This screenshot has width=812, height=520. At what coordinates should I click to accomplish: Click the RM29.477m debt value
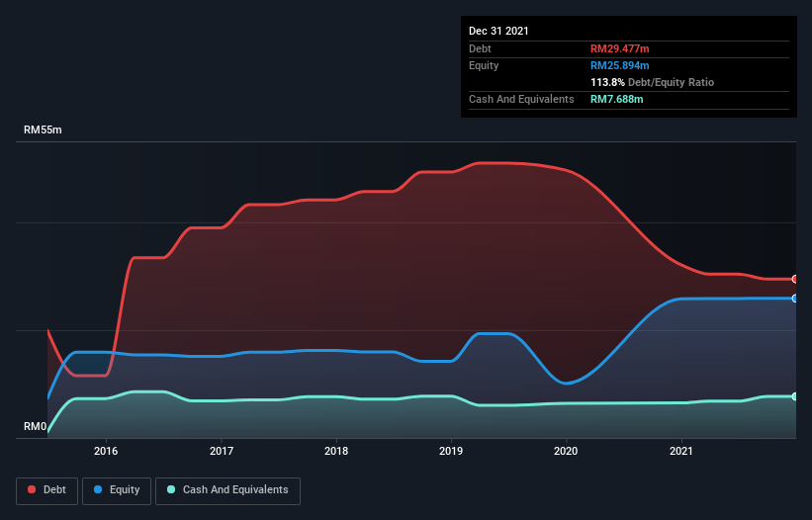[x=619, y=48]
